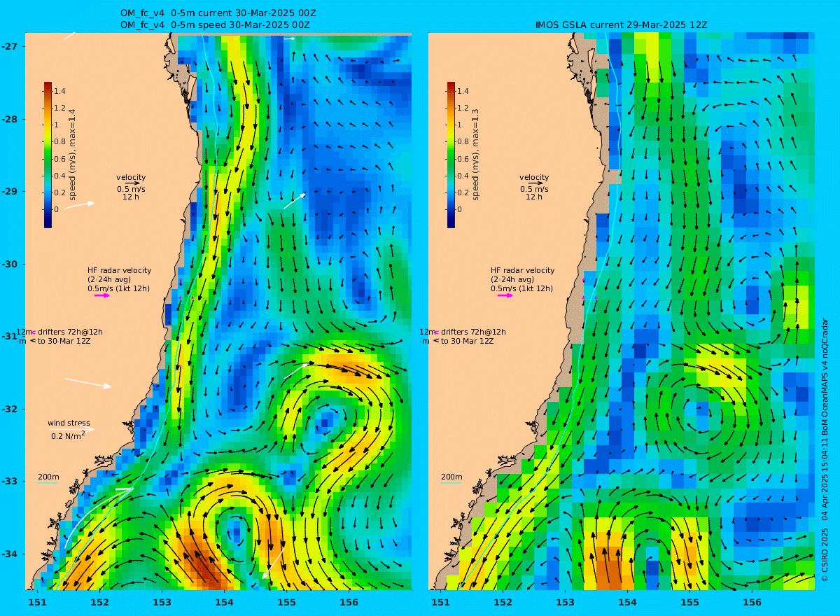This screenshot has width=840, height=616.
Task: Click the '-30' latitude axis label
Action: pyautogui.click(x=10, y=264)
